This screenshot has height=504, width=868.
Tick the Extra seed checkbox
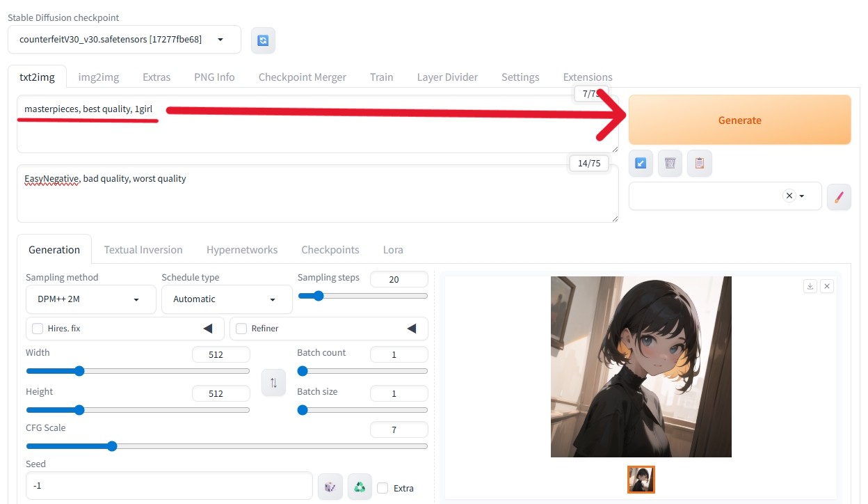tap(383, 488)
